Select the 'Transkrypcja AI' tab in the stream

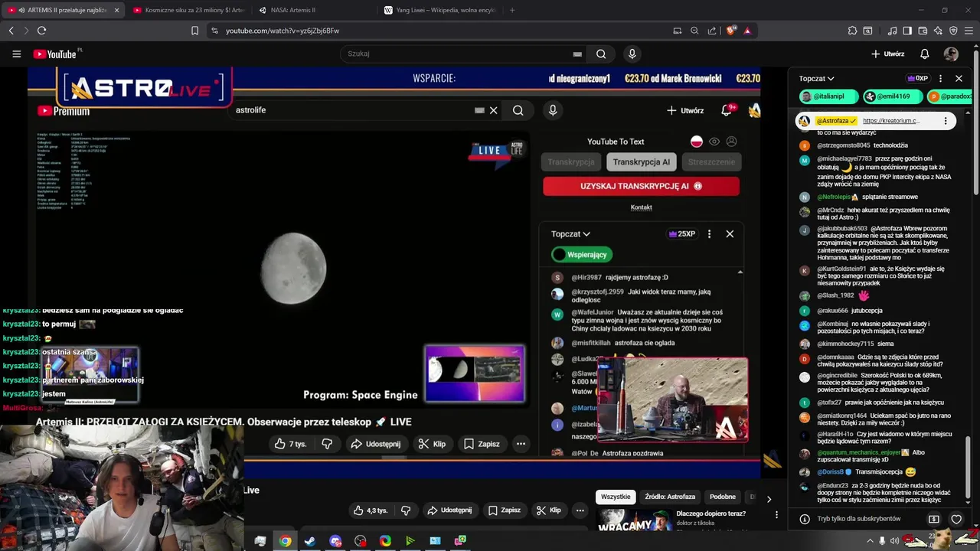point(642,162)
